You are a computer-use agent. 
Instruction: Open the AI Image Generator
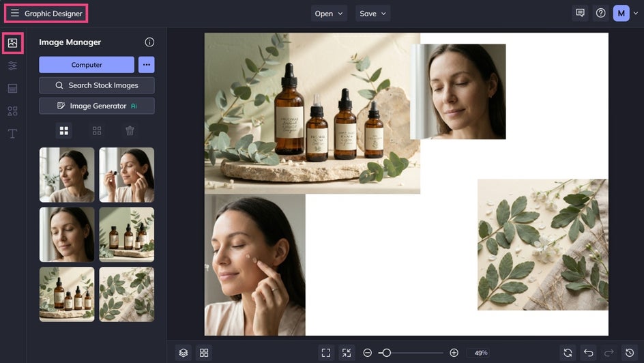(97, 106)
